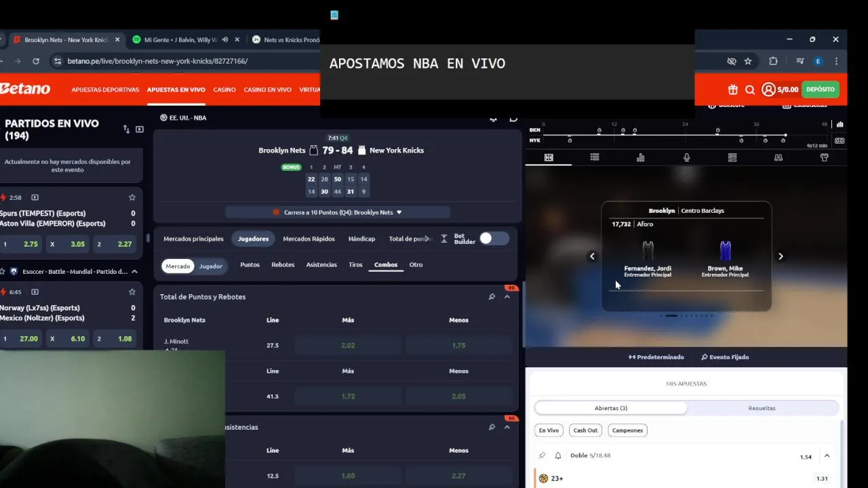Click the sort arrows icon in Partidos en Vivo
This screenshot has height=488, width=868.
click(x=126, y=129)
